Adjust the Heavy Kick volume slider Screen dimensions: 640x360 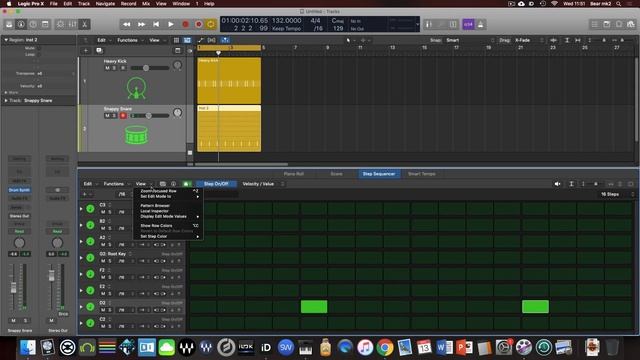(x=150, y=68)
